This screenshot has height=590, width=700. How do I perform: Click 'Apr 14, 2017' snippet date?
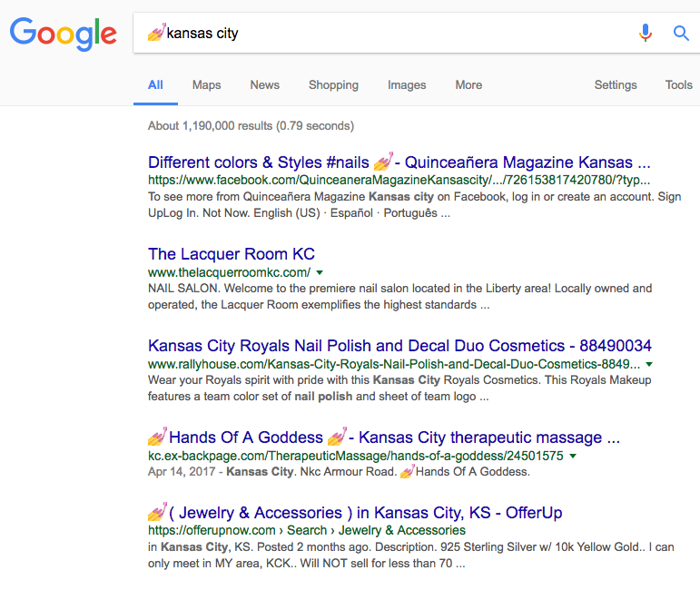pos(182,472)
